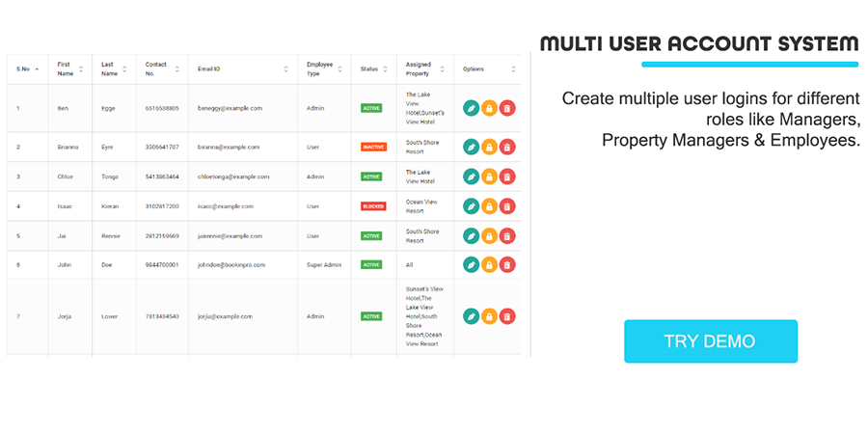Screen dimensions: 868x434
Task: Click the johndoe@bookinpro.com email address
Action: coord(227,264)
